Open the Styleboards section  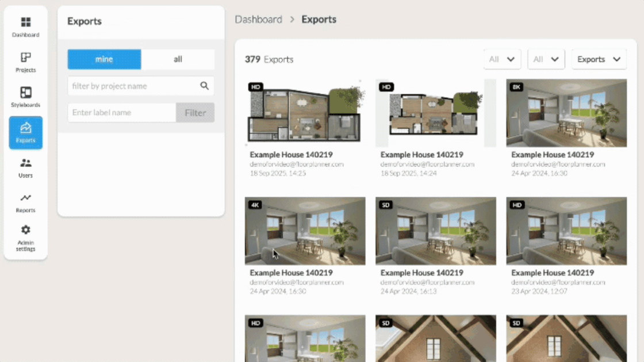[25, 97]
